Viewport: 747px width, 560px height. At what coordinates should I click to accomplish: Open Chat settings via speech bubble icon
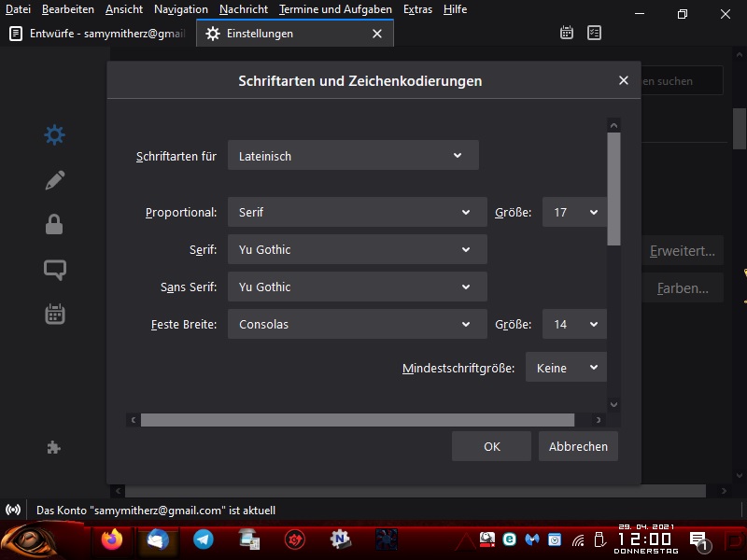coord(55,270)
